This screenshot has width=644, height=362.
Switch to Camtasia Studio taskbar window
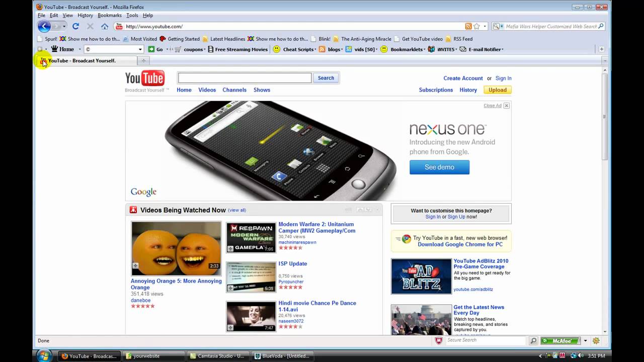(217, 356)
